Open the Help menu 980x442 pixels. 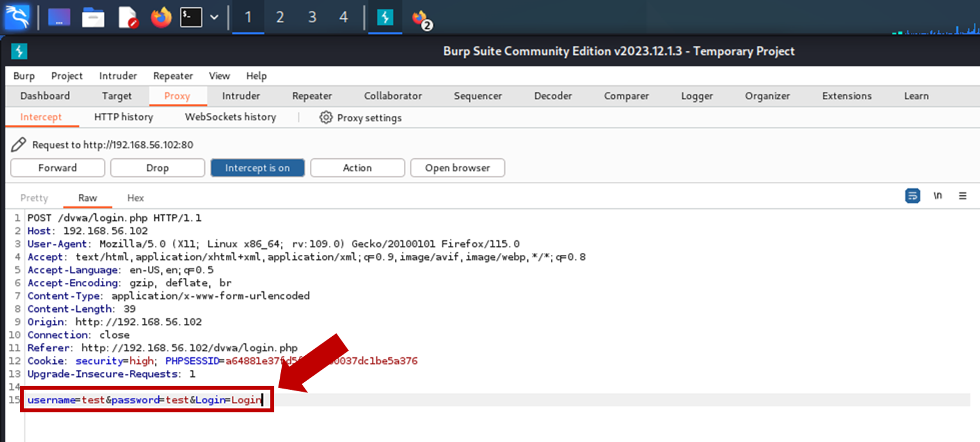click(x=256, y=76)
